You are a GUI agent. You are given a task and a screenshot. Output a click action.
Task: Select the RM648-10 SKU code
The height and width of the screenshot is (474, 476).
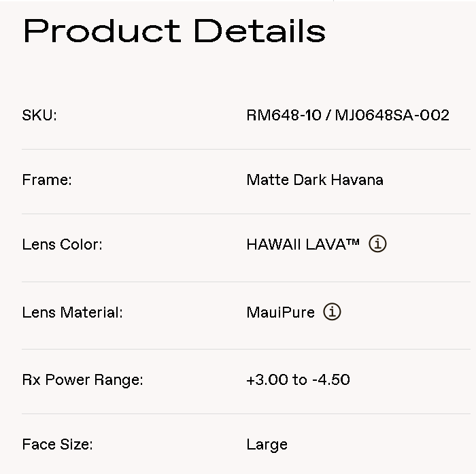pos(284,116)
